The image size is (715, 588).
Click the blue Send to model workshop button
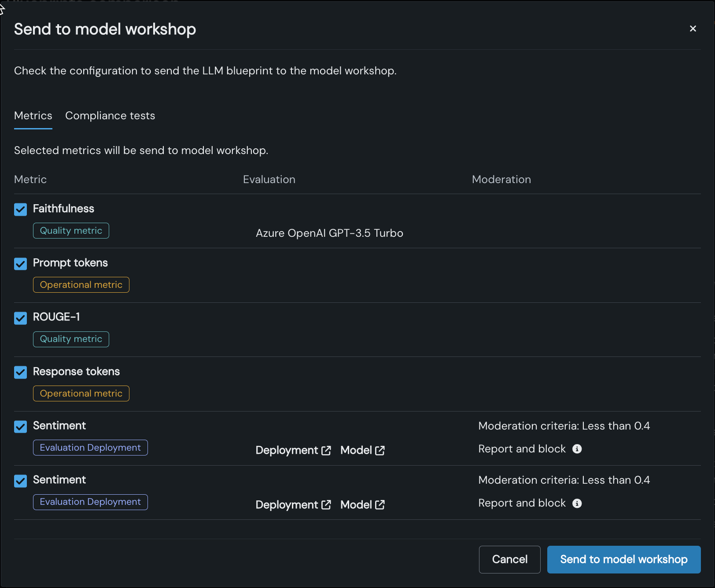click(x=623, y=559)
